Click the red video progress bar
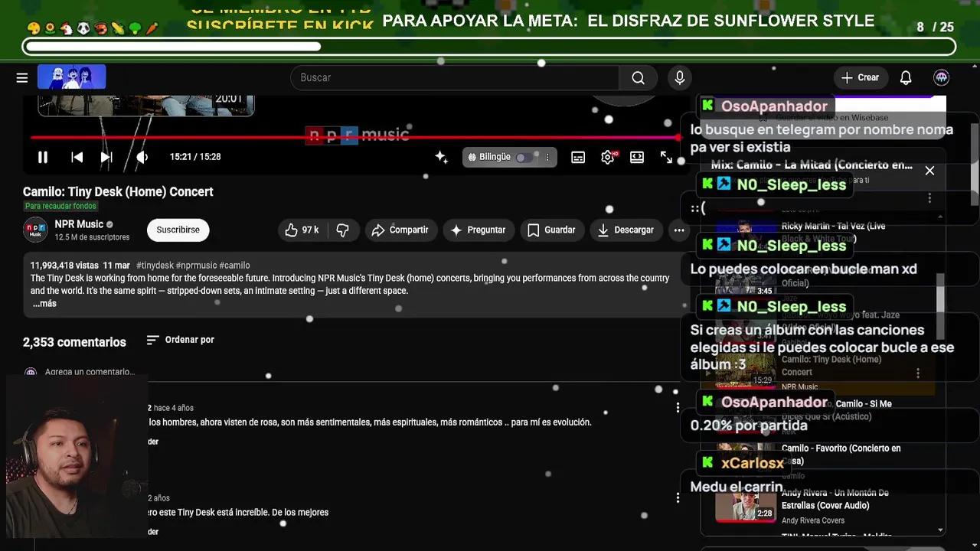 pos(355,138)
